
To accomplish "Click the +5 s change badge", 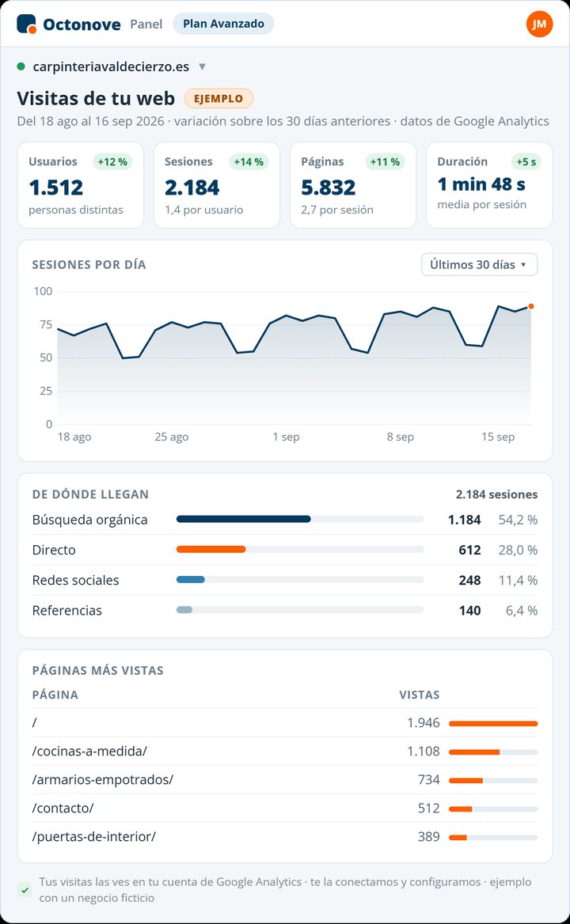I will (x=526, y=161).
